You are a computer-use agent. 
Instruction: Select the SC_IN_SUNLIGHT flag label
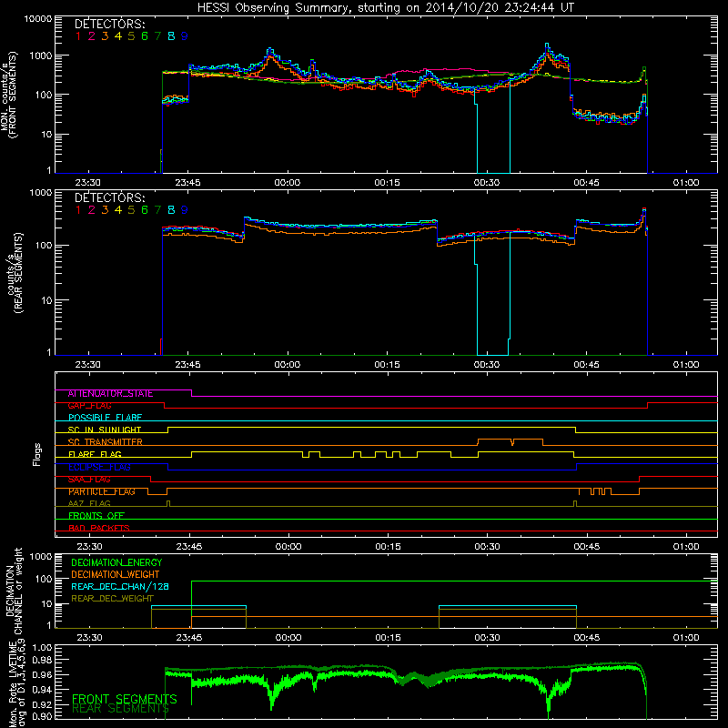(x=105, y=430)
